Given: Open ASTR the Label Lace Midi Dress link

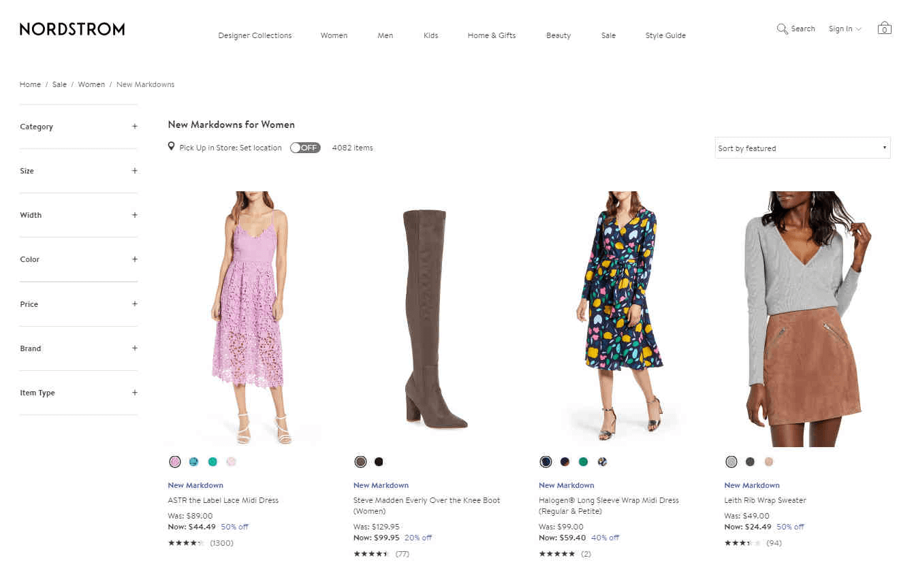Looking at the screenshot, I should point(223,500).
